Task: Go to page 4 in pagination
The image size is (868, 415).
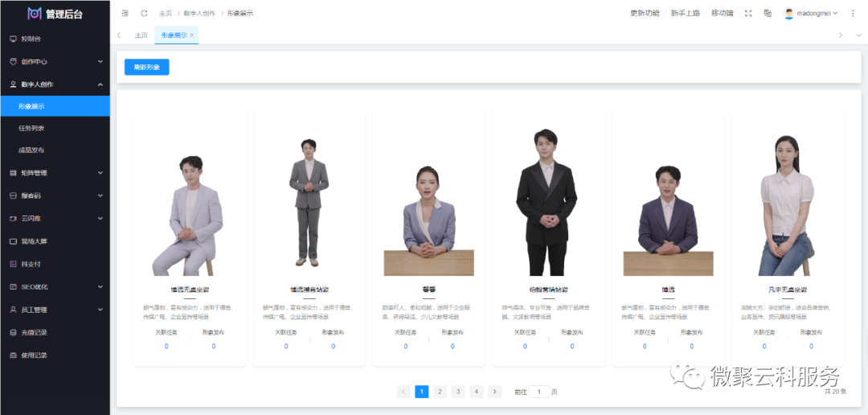Action: pos(477,392)
